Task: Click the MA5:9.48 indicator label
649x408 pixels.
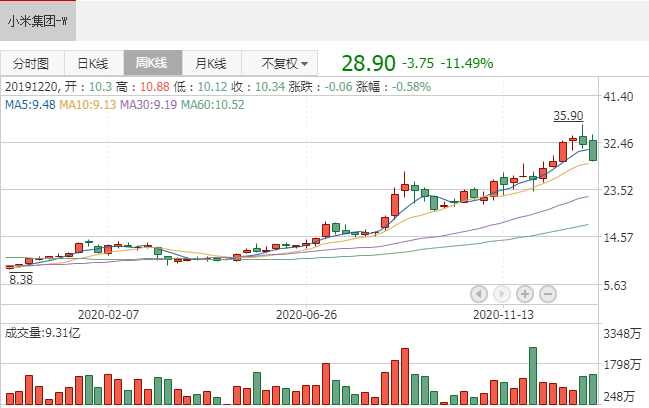Action: [30, 104]
